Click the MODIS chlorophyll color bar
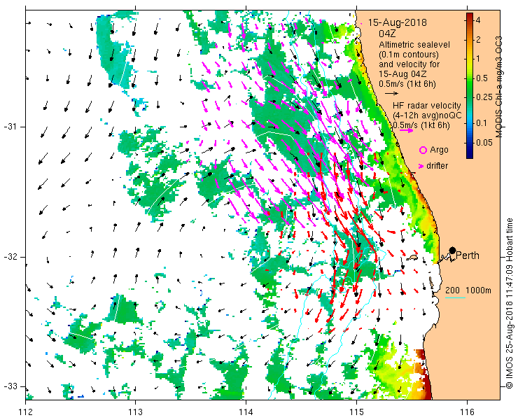518x420 pixels. pyautogui.click(x=470, y=86)
